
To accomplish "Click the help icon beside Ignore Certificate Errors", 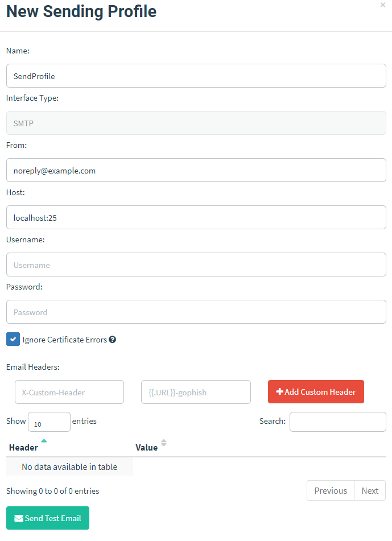I will coord(113,340).
